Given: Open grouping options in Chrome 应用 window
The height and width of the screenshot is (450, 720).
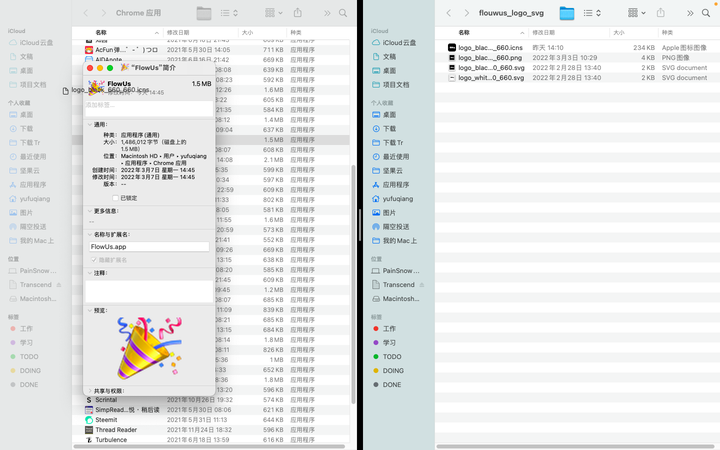Looking at the screenshot, I should 274,13.
